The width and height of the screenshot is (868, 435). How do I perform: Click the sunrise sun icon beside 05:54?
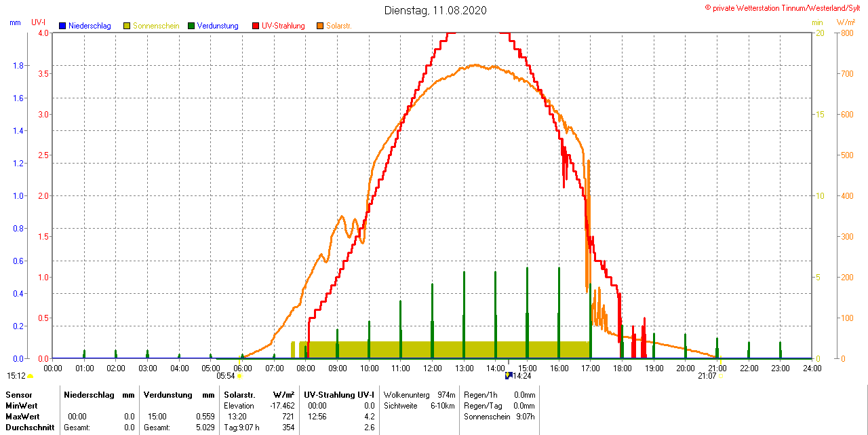pos(239,376)
